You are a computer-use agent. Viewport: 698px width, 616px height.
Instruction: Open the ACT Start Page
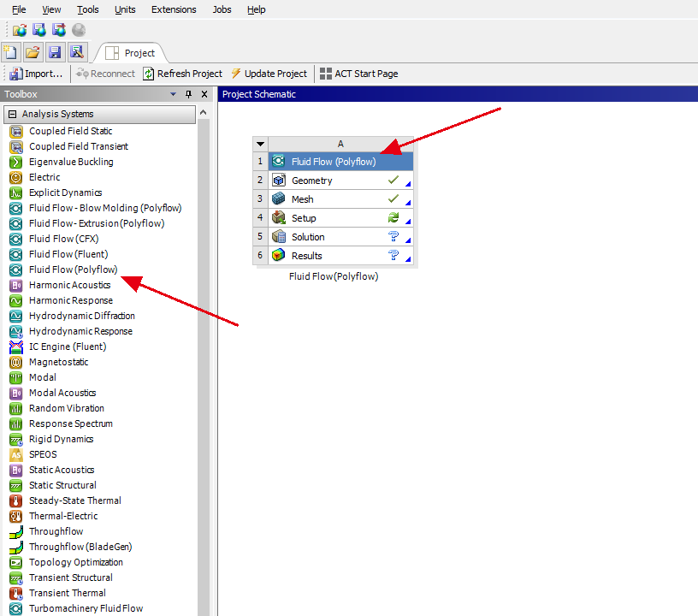358,74
